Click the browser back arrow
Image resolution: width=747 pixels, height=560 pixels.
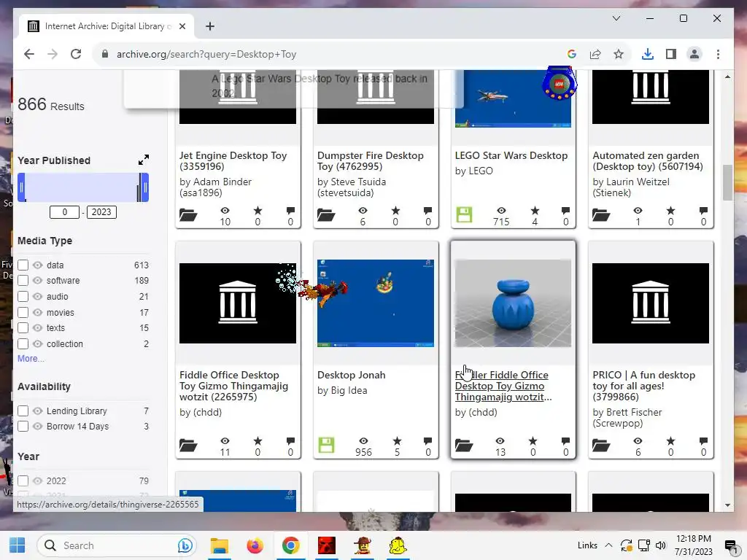29,54
